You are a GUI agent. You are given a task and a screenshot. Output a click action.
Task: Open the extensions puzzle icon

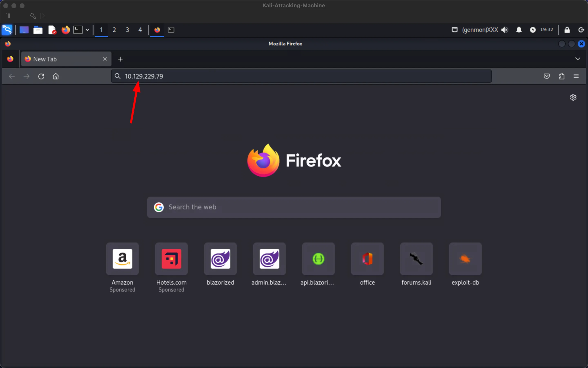point(561,76)
